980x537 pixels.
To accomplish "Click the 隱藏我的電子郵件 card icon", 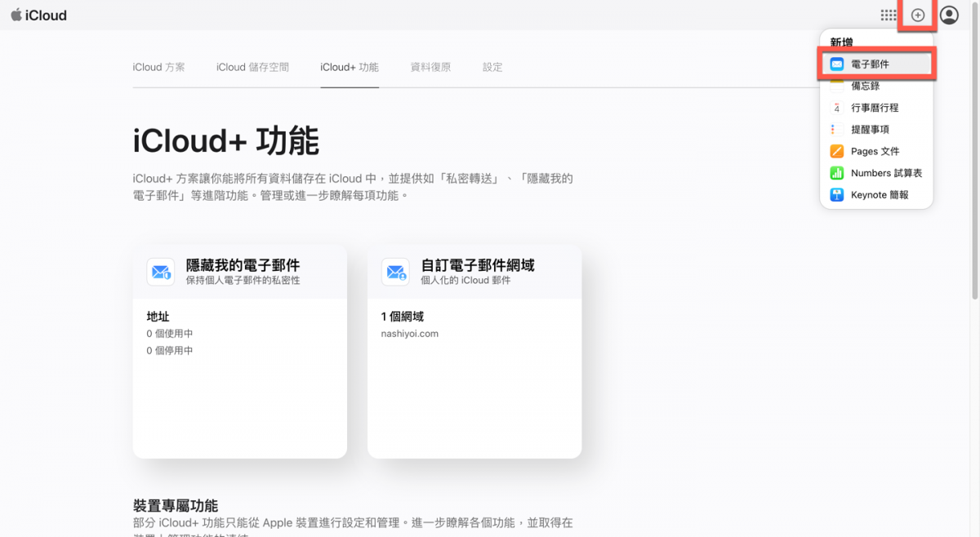I will (161, 272).
